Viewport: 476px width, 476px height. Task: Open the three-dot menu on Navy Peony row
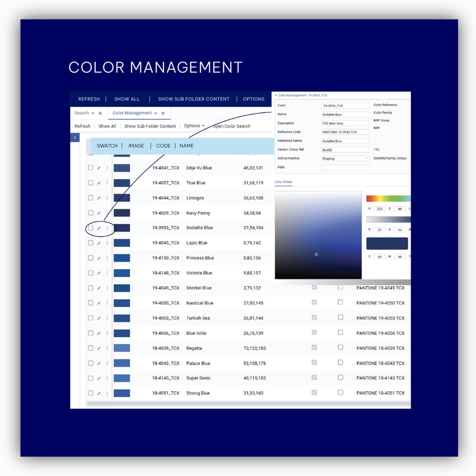(x=107, y=213)
